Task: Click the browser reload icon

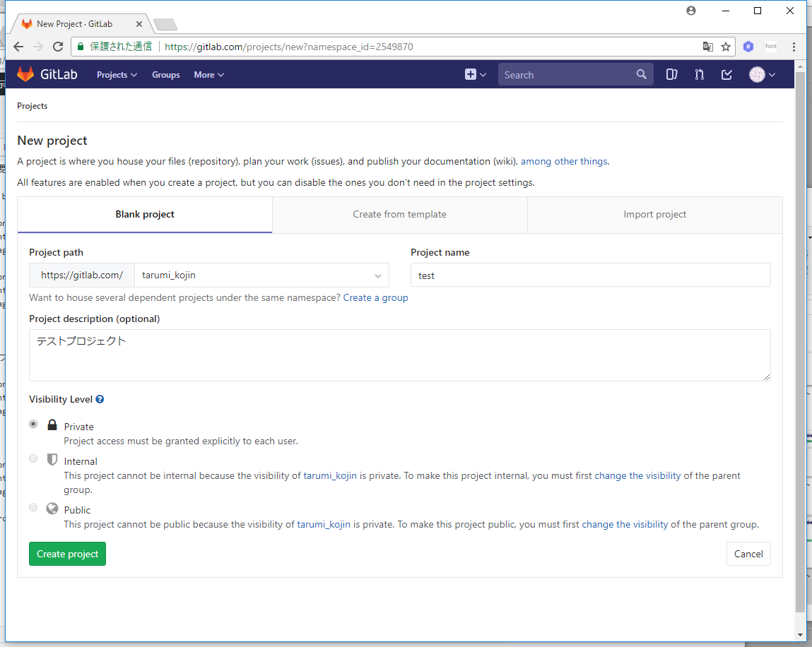Action: (58, 47)
